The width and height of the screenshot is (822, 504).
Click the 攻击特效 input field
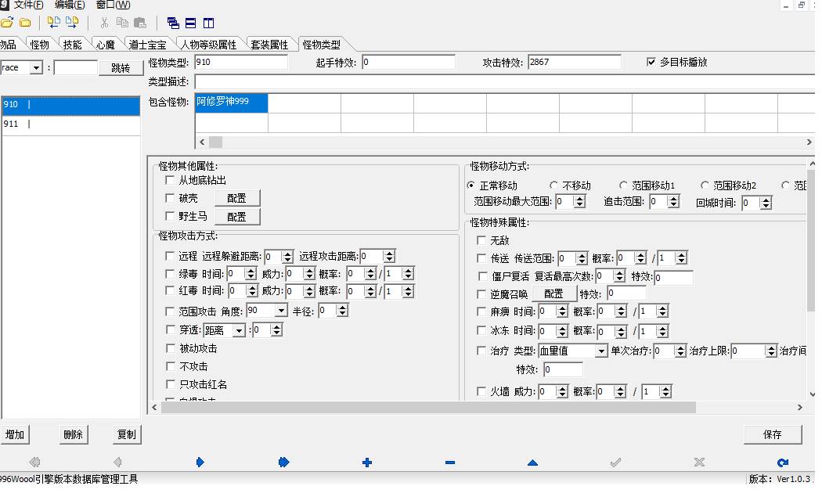574,62
